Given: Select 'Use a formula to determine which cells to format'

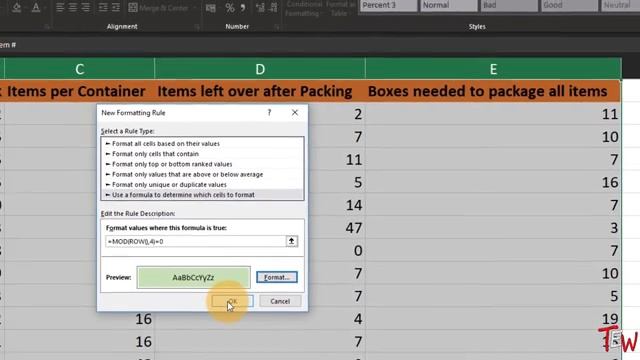Looking at the screenshot, I should click(202, 195).
